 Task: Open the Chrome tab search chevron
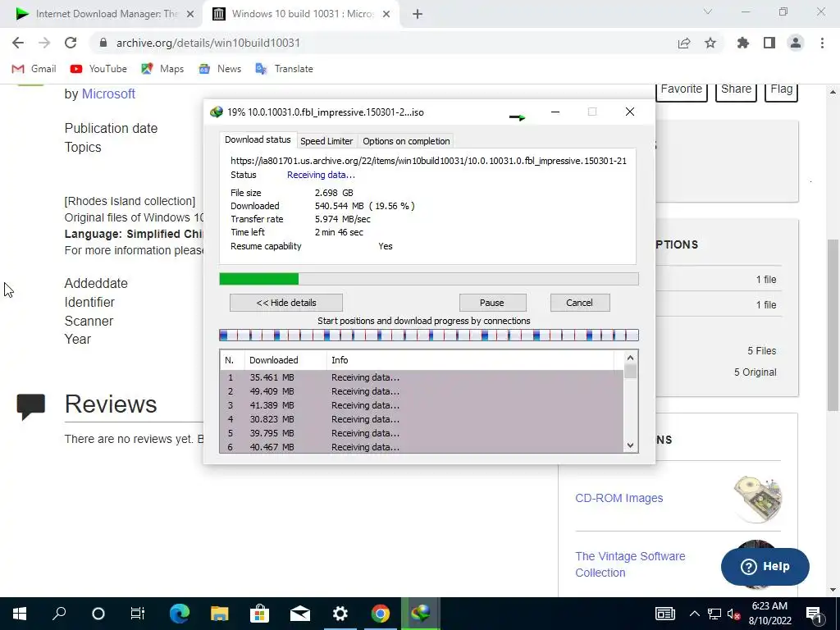click(708, 11)
